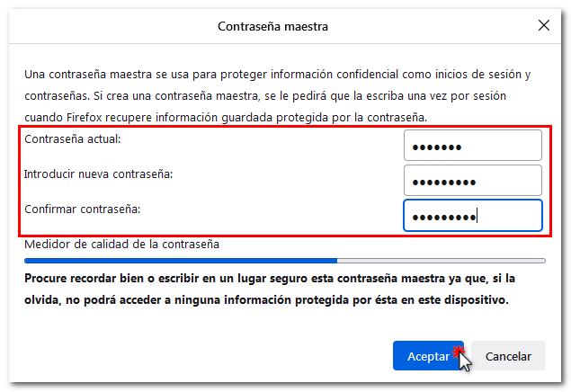Viewport: 571px width, 392px height.
Task: Select the Confirmar contraseña input box
Action: [473, 216]
